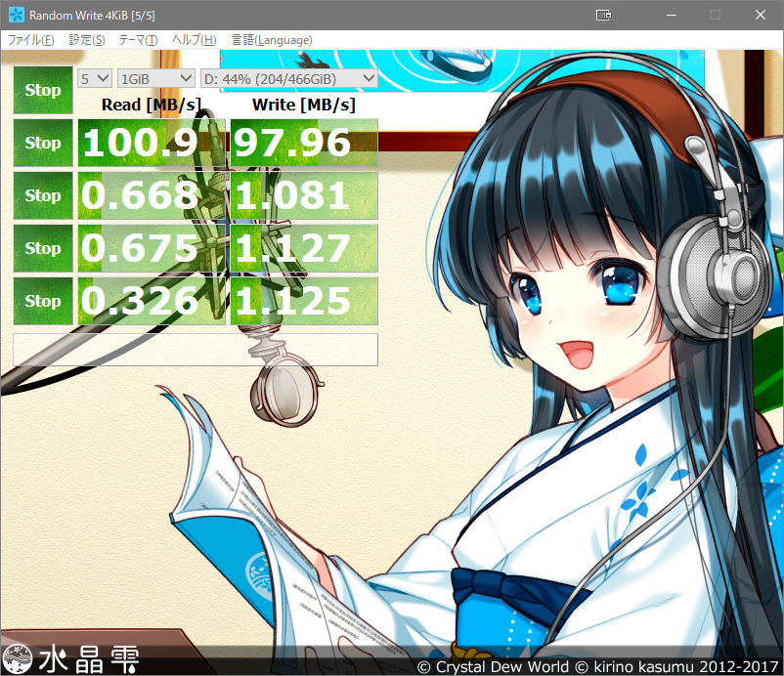
Task: Click the empty comment field below results
Action: click(x=196, y=350)
